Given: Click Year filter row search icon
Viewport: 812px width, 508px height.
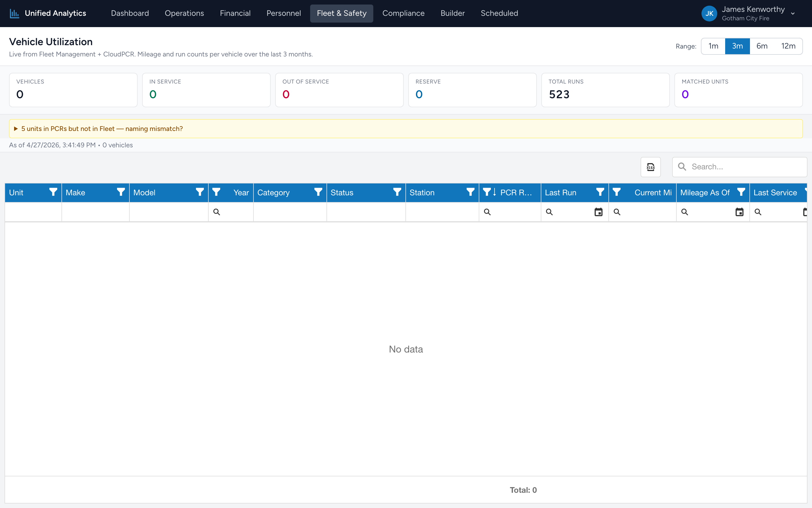Looking at the screenshot, I should [x=217, y=212].
